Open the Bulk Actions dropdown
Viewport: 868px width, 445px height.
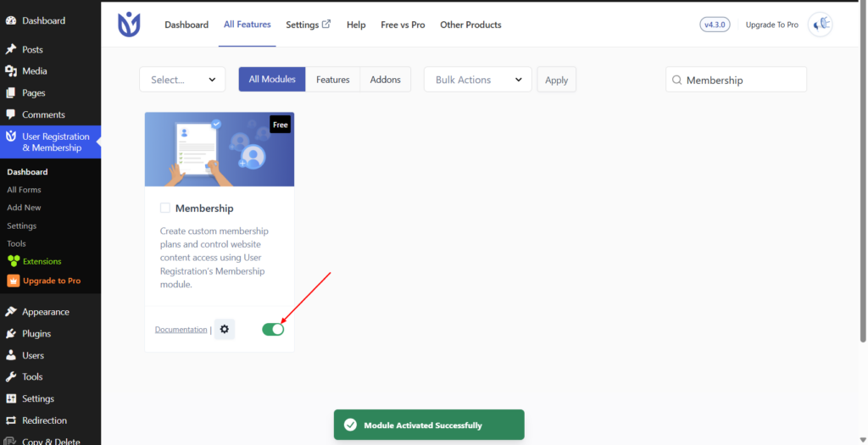pos(478,80)
